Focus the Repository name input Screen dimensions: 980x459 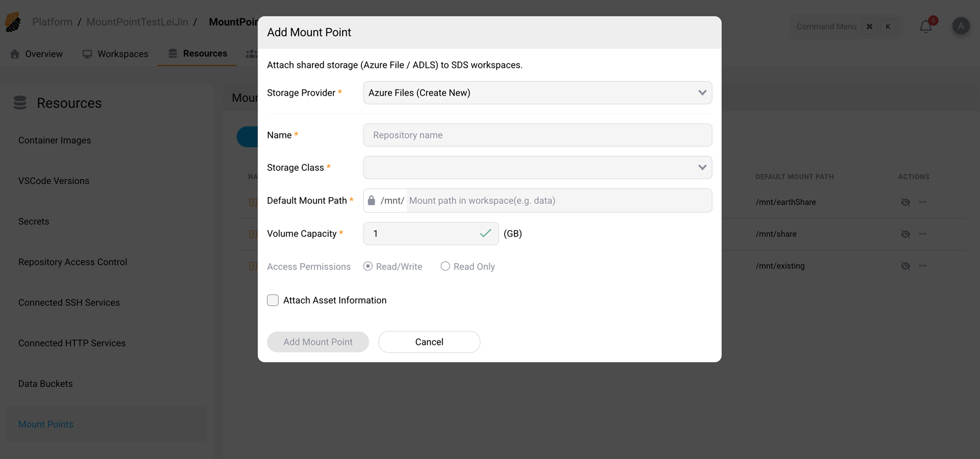click(x=538, y=135)
